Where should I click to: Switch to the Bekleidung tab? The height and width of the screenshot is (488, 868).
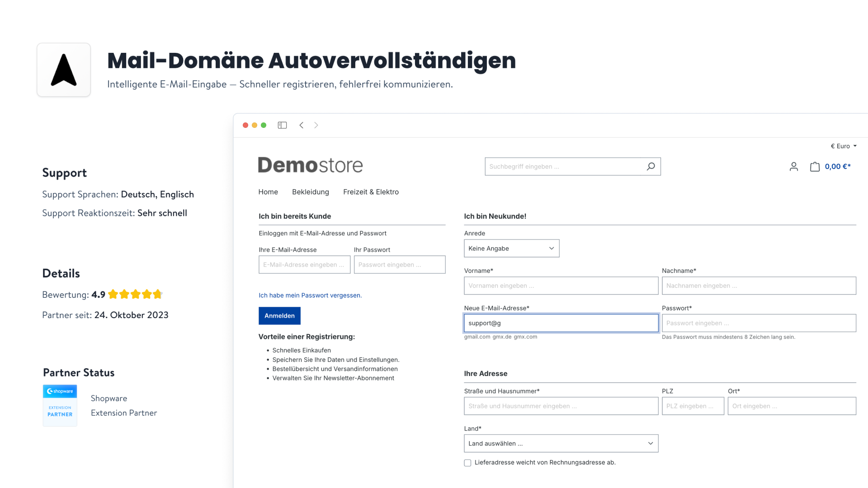(310, 192)
